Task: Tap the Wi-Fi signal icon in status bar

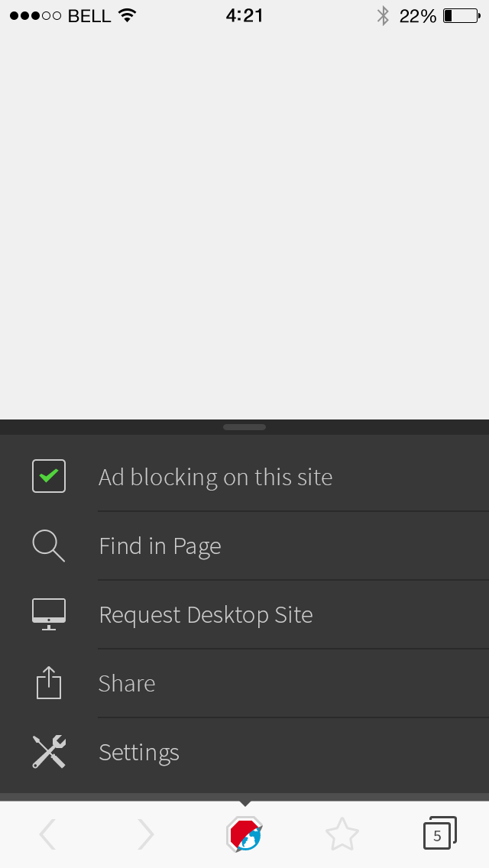Action: 128,15
